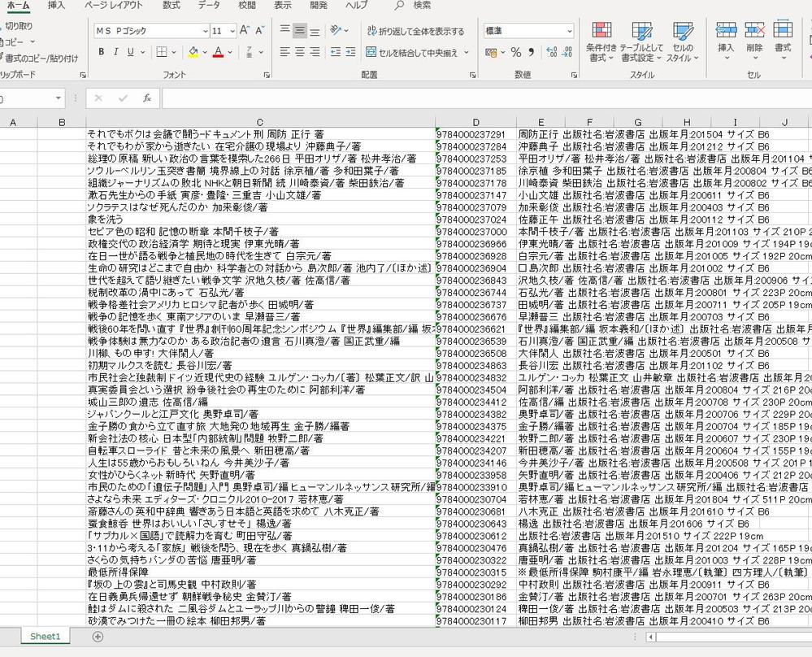The width and height of the screenshot is (812, 657).
Task: Expand the Name Box dropdown
Action: click(58, 98)
